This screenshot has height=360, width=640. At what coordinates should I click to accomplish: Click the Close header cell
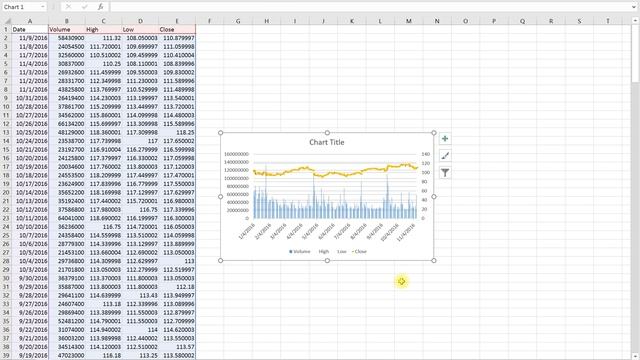pos(177,29)
